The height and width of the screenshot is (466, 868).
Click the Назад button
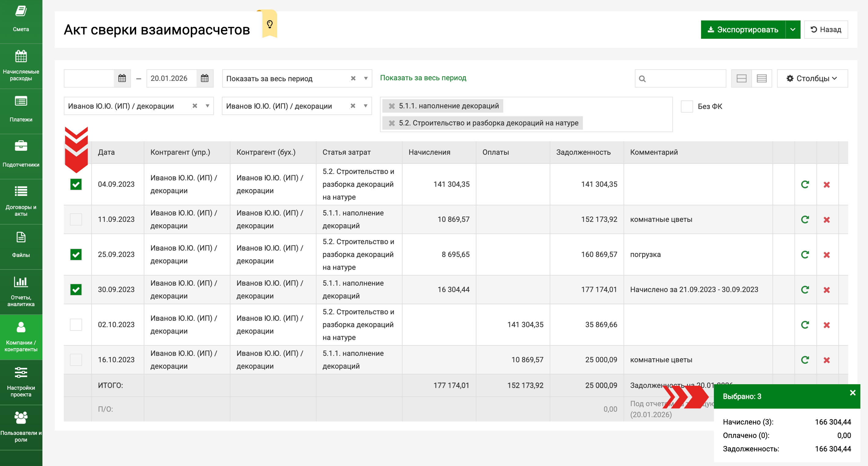tap(826, 30)
